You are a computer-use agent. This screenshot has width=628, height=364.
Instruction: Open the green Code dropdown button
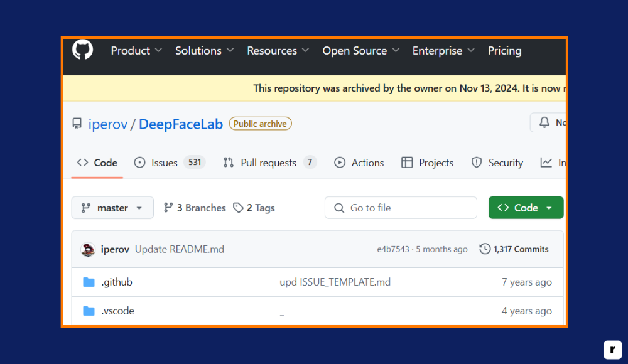click(526, 208)
